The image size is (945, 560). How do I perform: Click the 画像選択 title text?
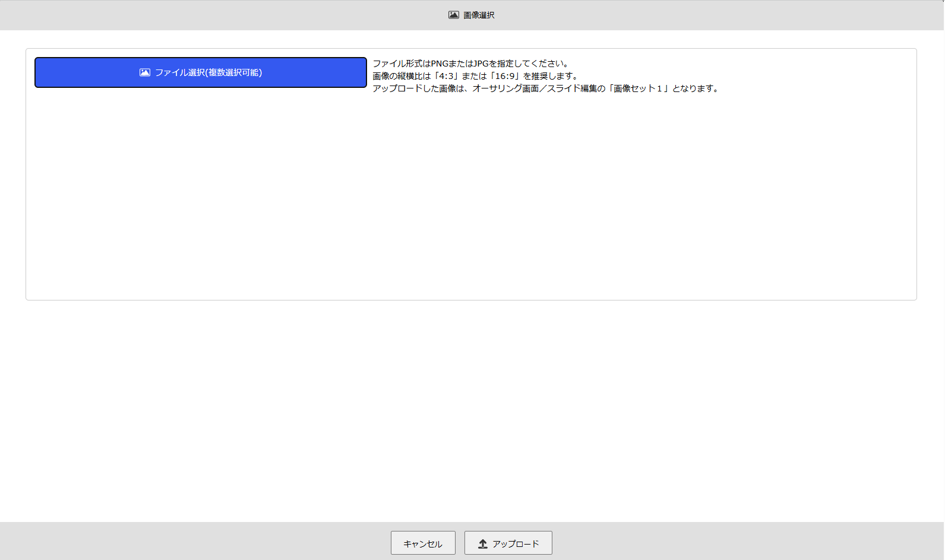(479, 15)
